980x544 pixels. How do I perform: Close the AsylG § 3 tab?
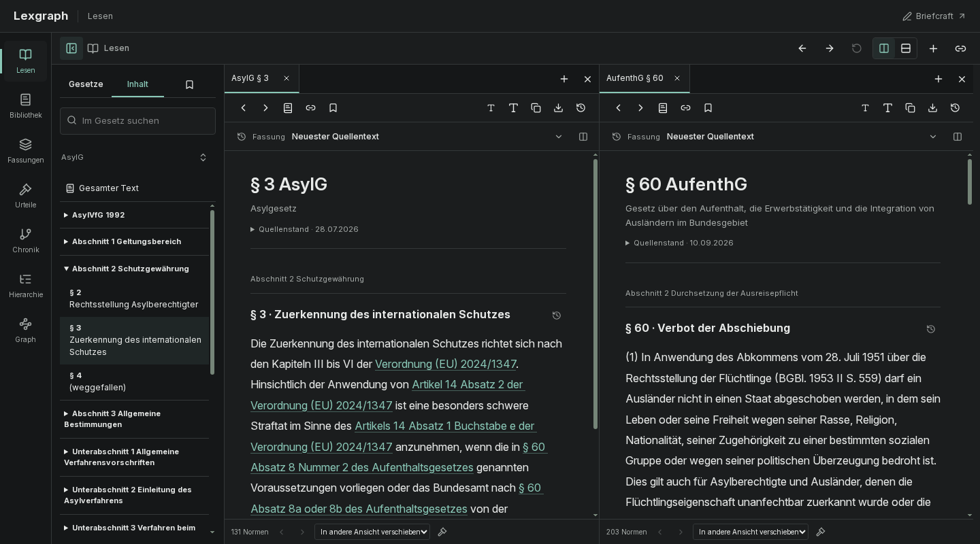click(287, 78)
